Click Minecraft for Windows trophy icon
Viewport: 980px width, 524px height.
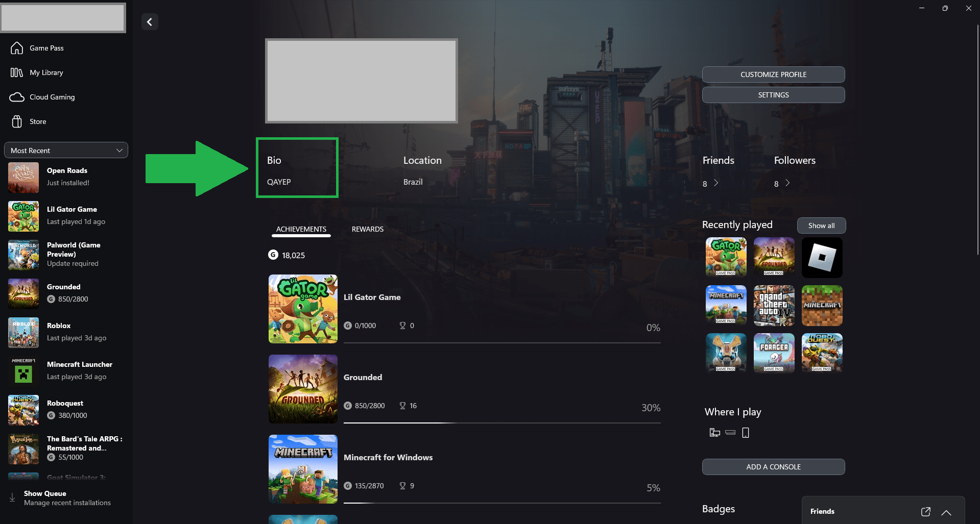pos(402,486)
